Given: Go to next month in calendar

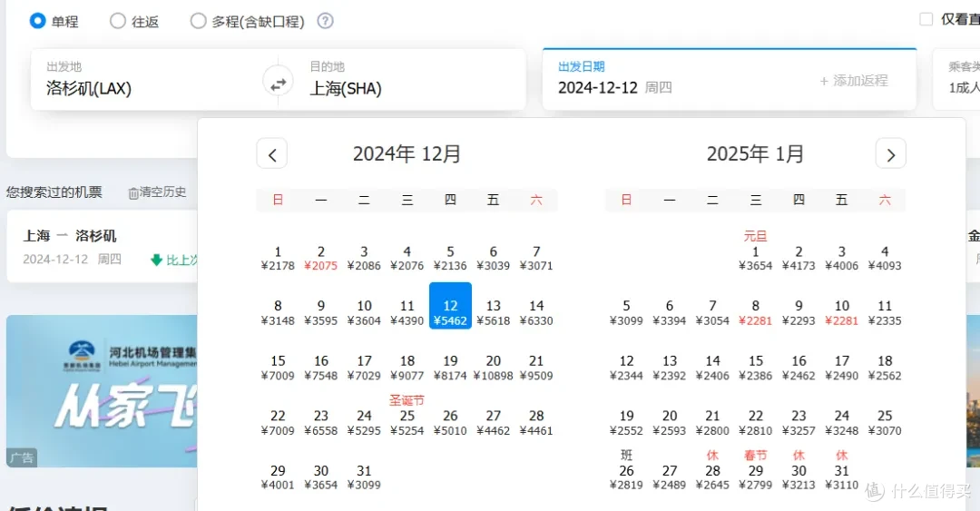Looking at the screenshot, I should (x=890, y=154).
